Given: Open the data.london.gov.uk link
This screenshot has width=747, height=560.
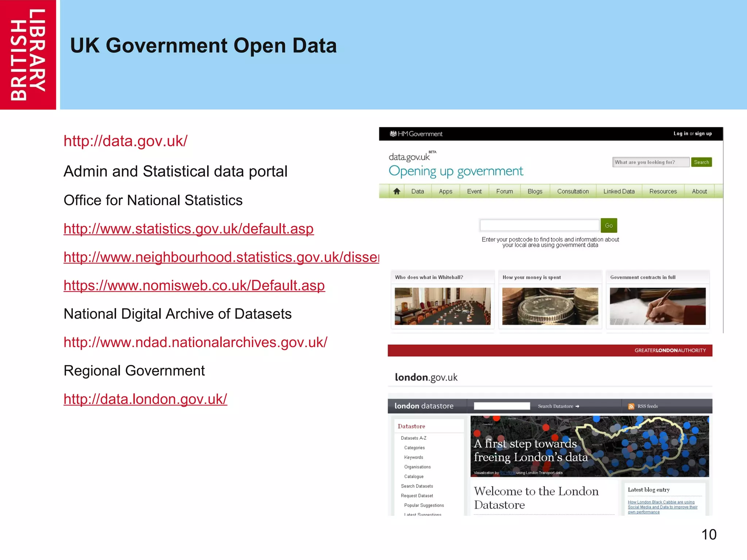Looking at the screenshot, I should (145, 399).
